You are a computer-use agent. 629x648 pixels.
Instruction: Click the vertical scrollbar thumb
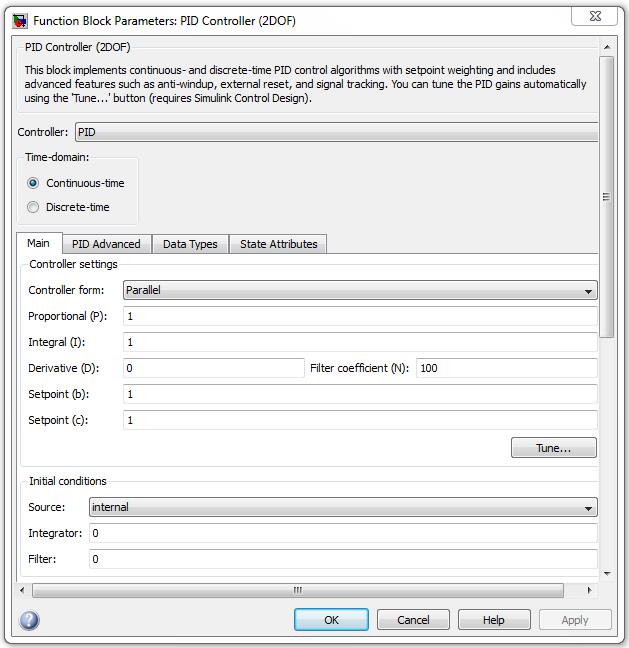click(607, 197)
